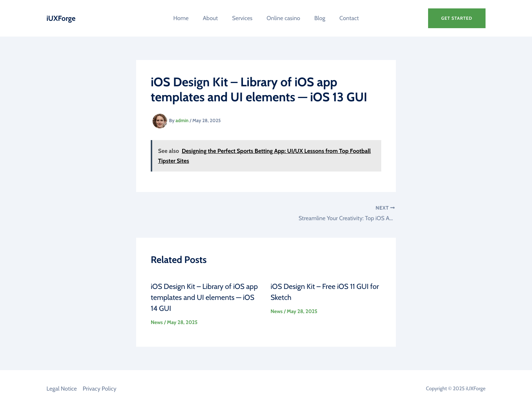Viewport: 532px width, 395px height.
Task: Click the article title heading
Action: 259,90
